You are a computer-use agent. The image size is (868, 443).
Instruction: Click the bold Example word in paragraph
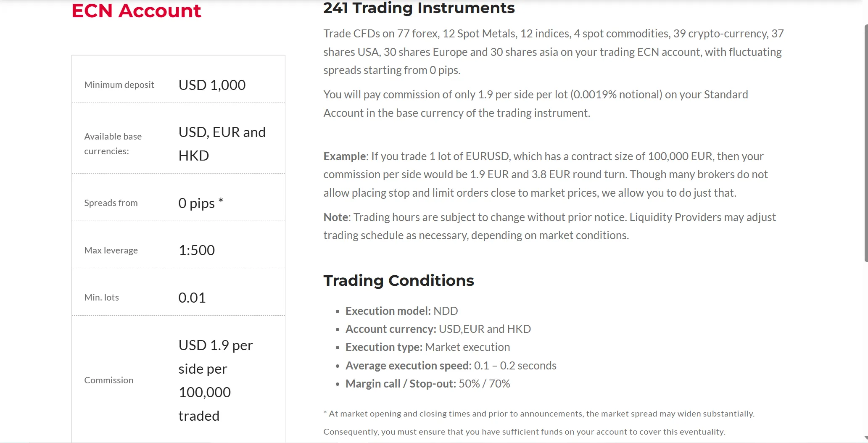coord(344,156)
